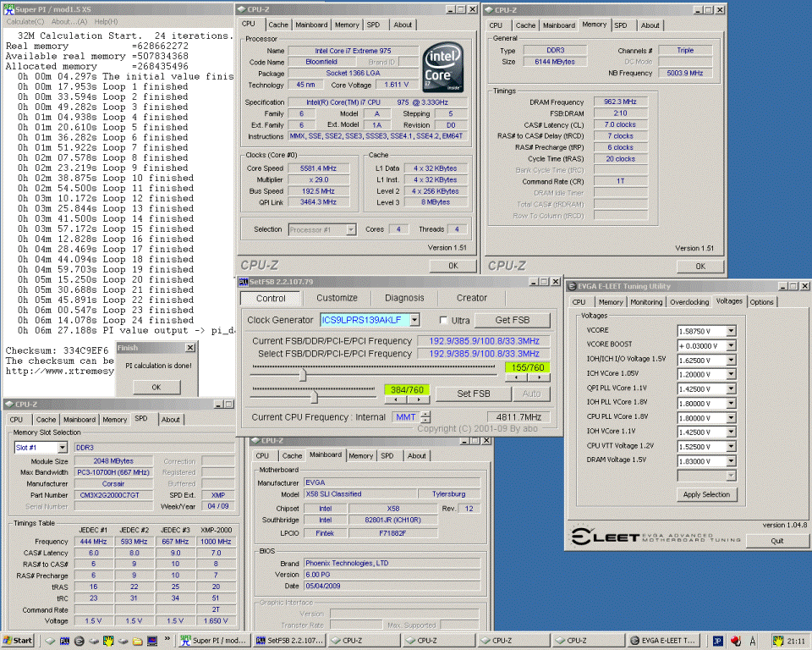The height and width of the screenshot is (650, 812).
Task: Open the VCORE voltage dropdown
Action: [731, 331]
